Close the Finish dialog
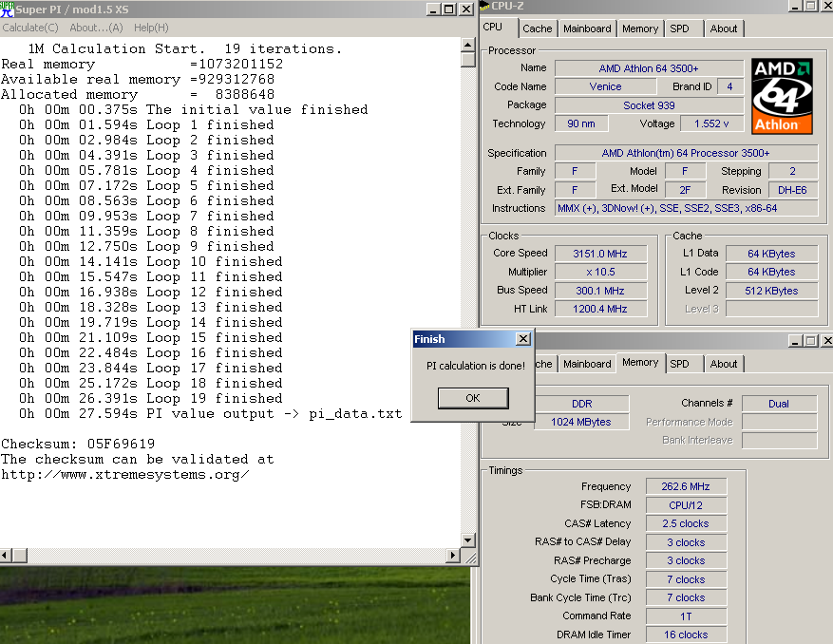The height and width of the screenshot is (644, 833). [x=523, y=338]
